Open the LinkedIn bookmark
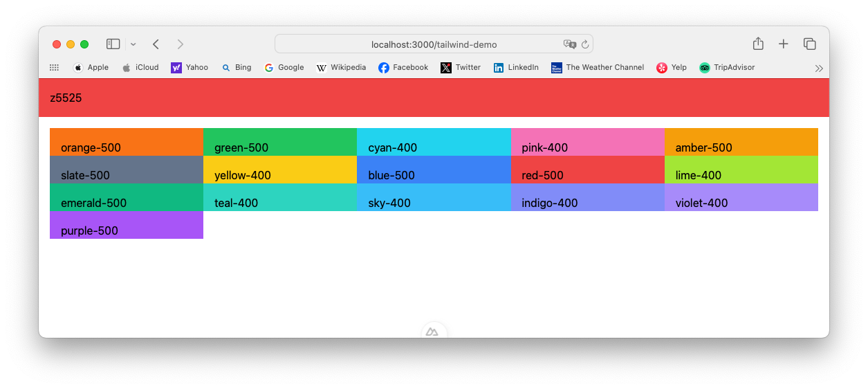 pos(516,68)
